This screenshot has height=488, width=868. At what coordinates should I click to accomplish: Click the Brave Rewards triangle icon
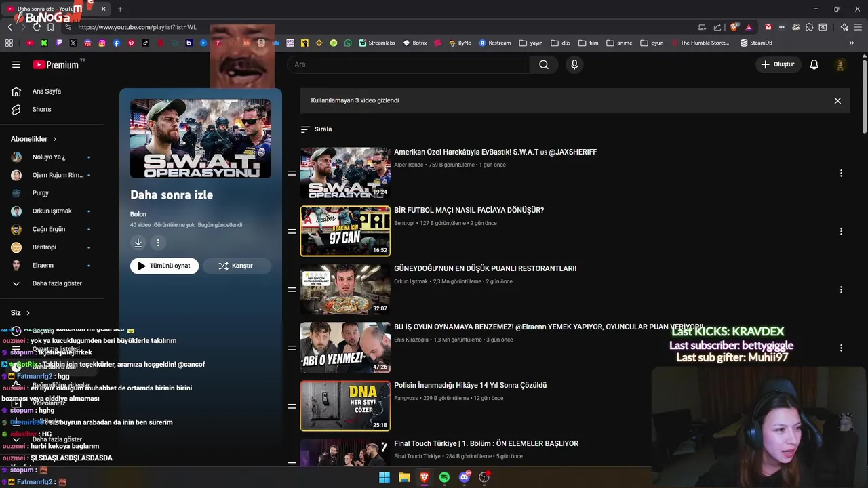(x=749, y=27)
